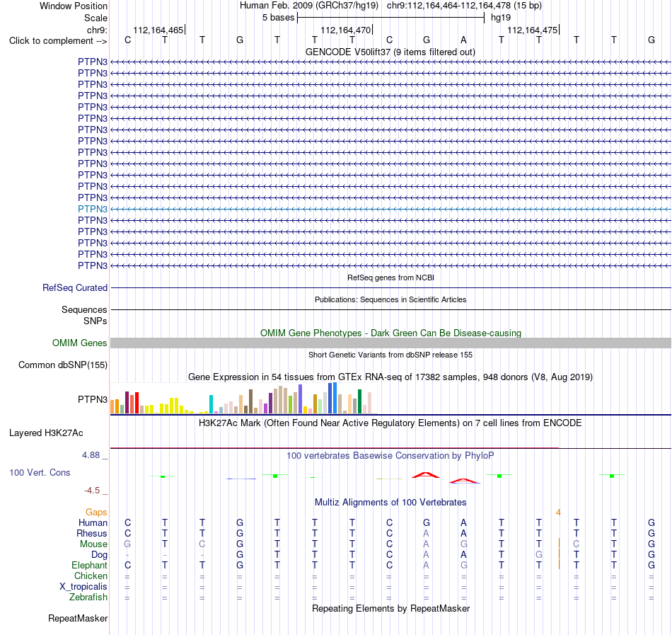The height and width of the screenshot is (635, 672).
Task: Click the gray OMIM Genes item bar
Action: point(390,343)
